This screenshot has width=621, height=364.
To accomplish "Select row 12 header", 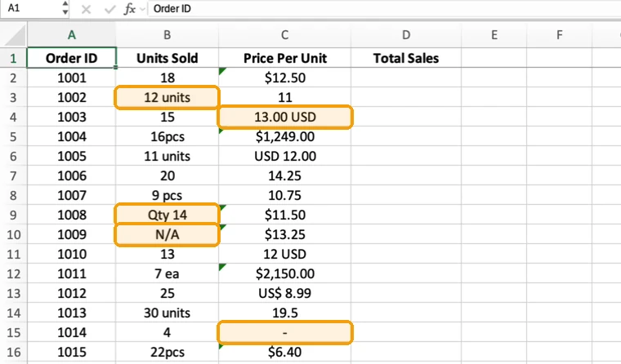I will (13, 273).
